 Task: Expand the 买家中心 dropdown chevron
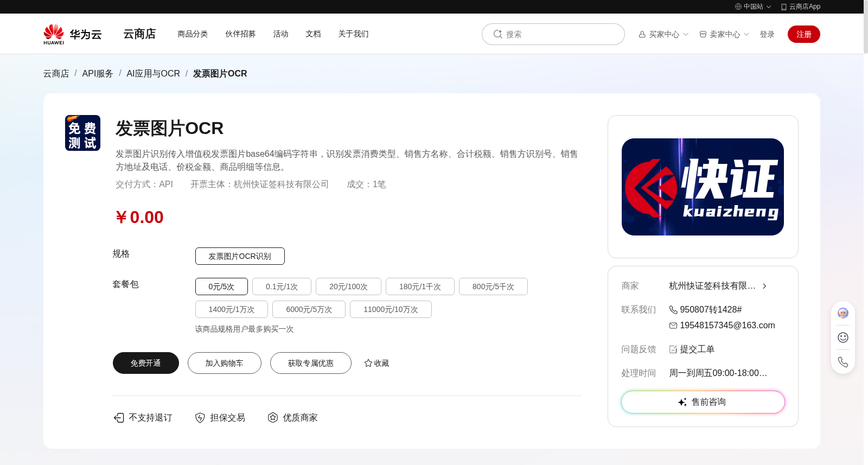(x=686, y=34)
